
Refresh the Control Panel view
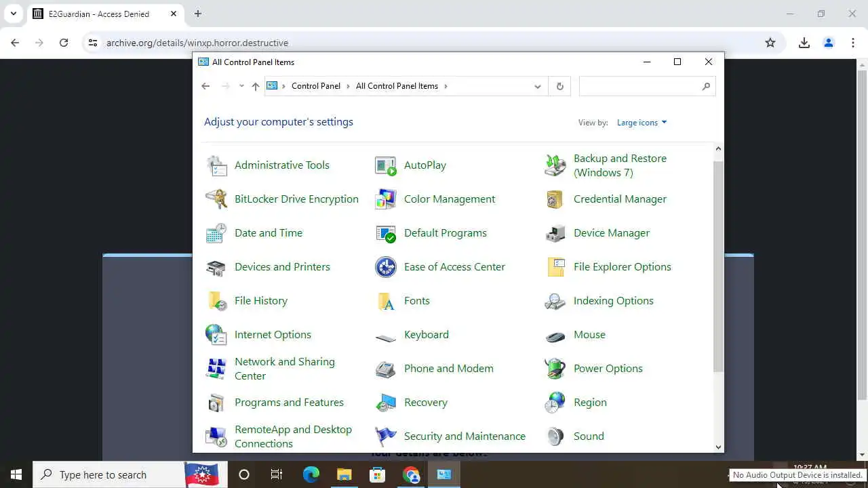(559, 86)
